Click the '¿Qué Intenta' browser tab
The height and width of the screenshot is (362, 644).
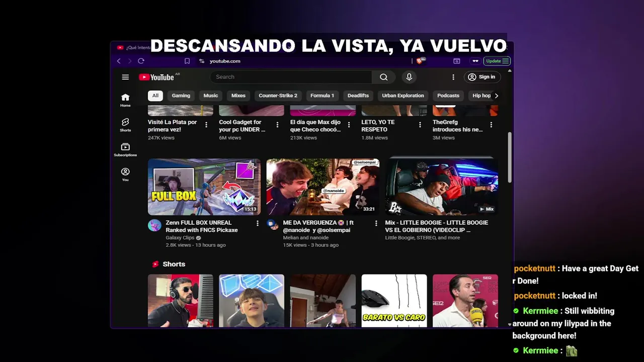pos(134,48)
